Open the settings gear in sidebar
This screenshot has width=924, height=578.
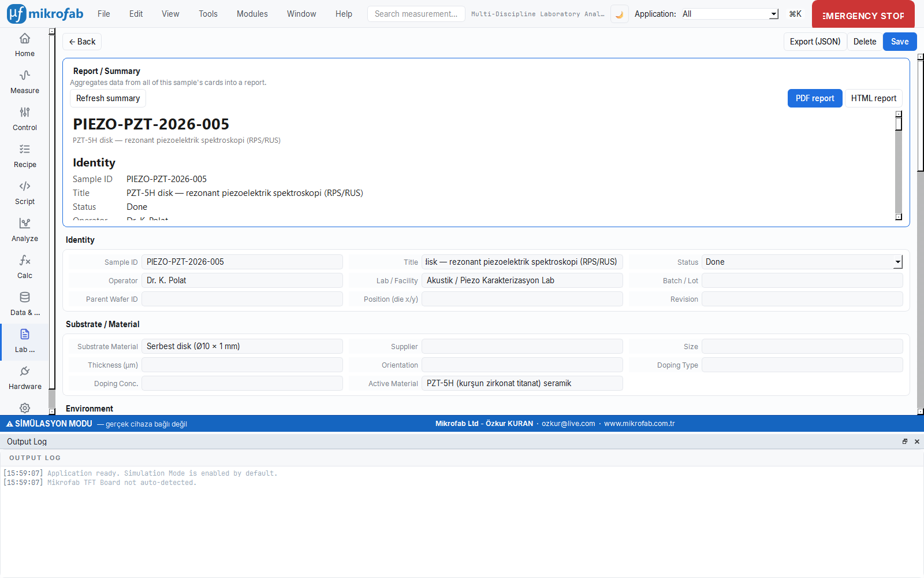[24, 407]
